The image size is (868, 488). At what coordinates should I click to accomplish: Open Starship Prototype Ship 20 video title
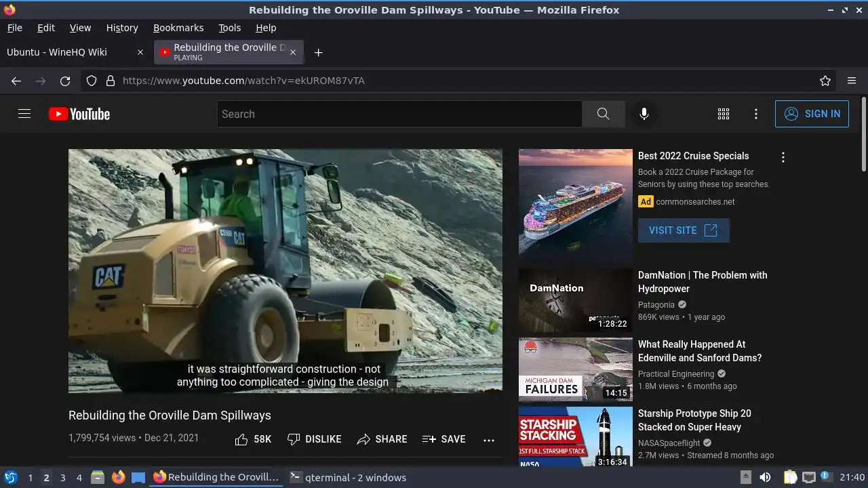click(694, 420)
